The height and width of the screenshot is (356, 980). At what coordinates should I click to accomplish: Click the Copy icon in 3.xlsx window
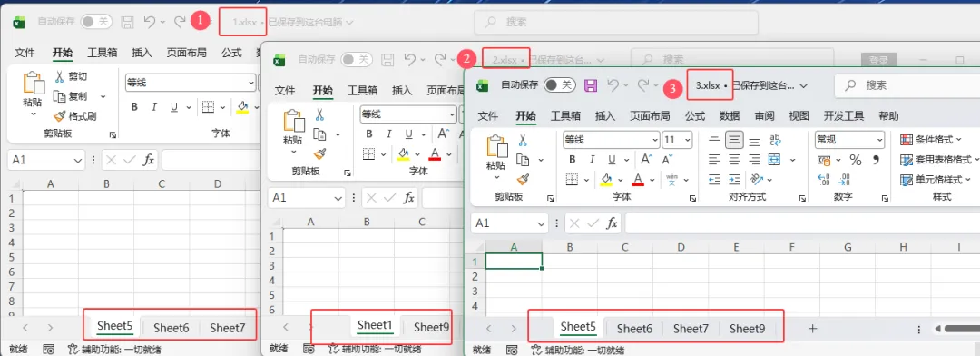click(x=523, y=160)
